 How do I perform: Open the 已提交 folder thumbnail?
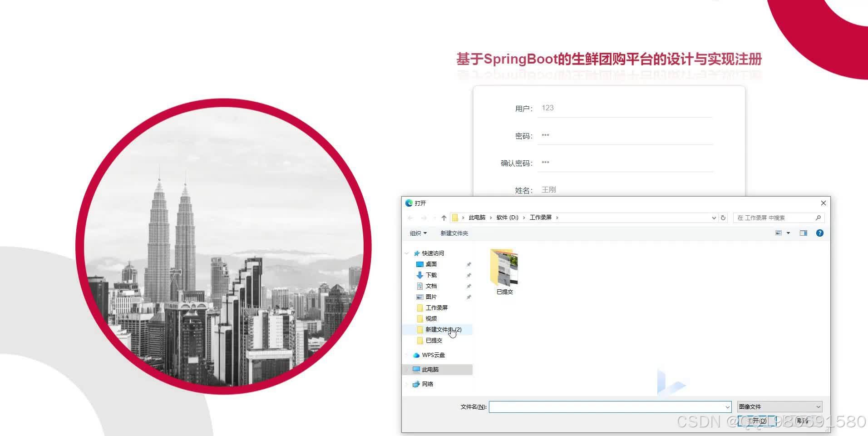coord(504,269)
